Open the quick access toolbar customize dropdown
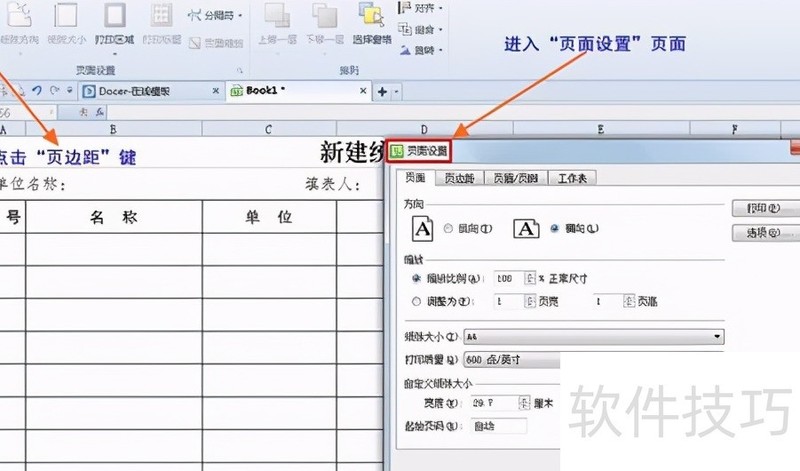Screen dimensions: 800x471 pyautogui.click(x=69, y=91)
